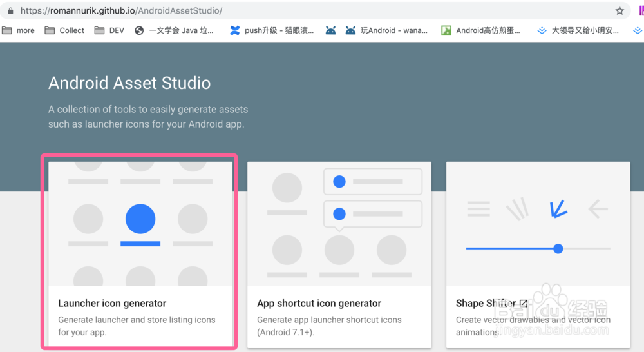Open the Collect bookmarks folder
644x352 pixels.
point(64,30)
